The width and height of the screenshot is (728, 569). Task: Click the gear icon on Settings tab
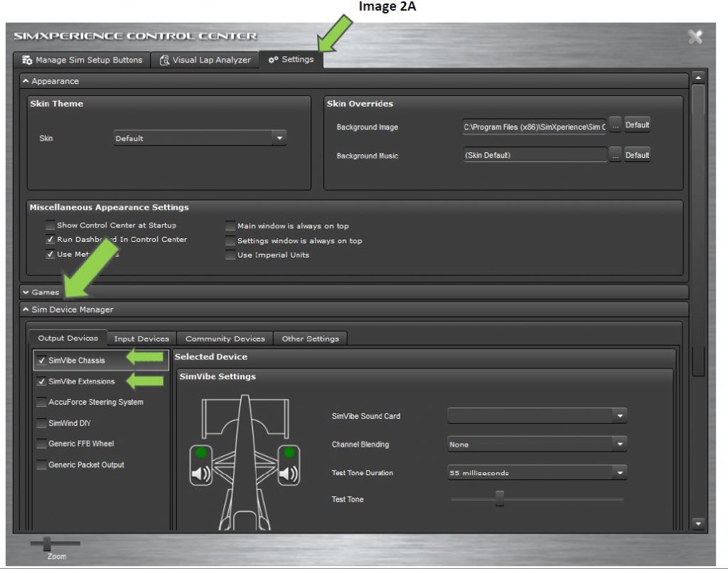pyautogui.click(x=273, y=60)
